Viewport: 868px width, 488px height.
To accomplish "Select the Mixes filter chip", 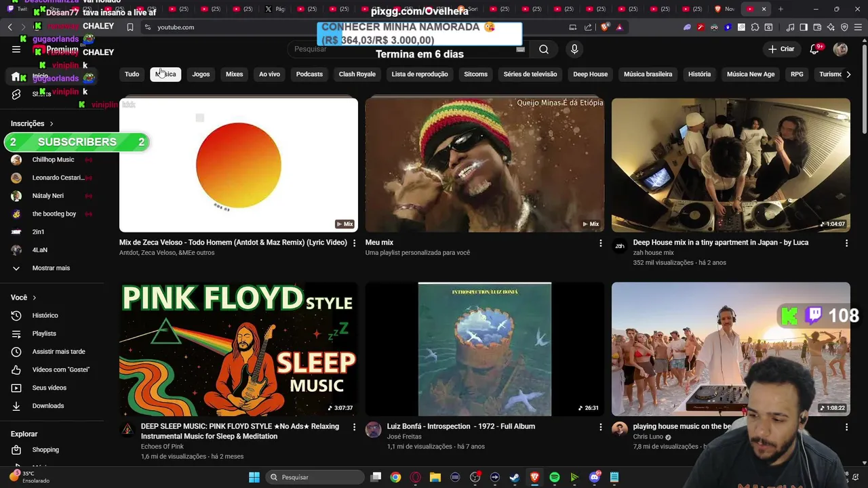I will [x=234, y=75].
